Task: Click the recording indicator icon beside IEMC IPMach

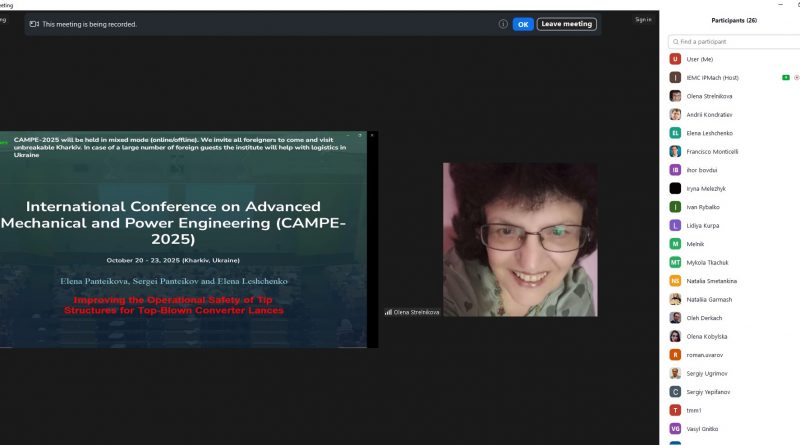Action: [x=796, y=77]
